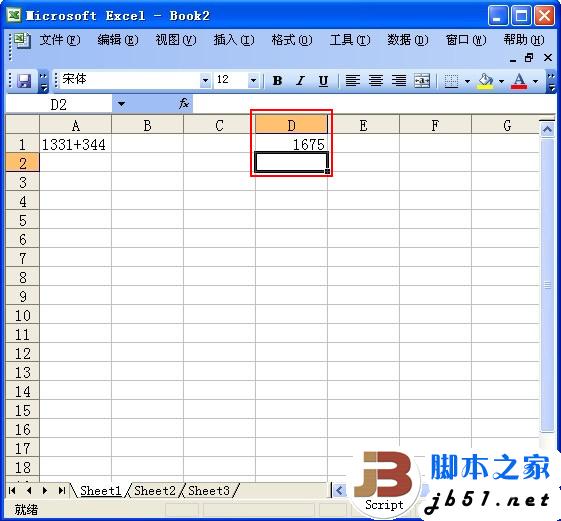Screen dimensions: 561x521
Task: Click horizontal scrollbar left arrow
Action: click(x=340, y=491)
